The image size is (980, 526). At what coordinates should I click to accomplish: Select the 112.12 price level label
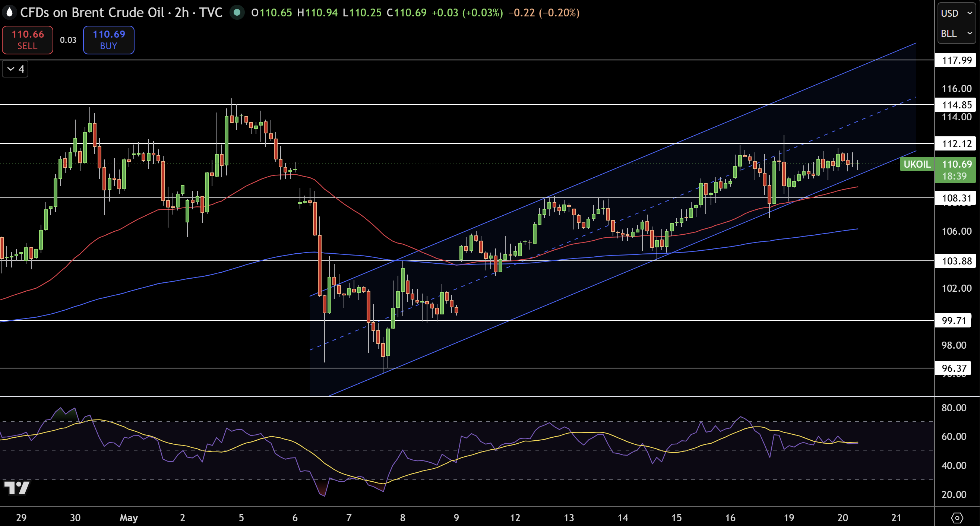tap(956, 143)
